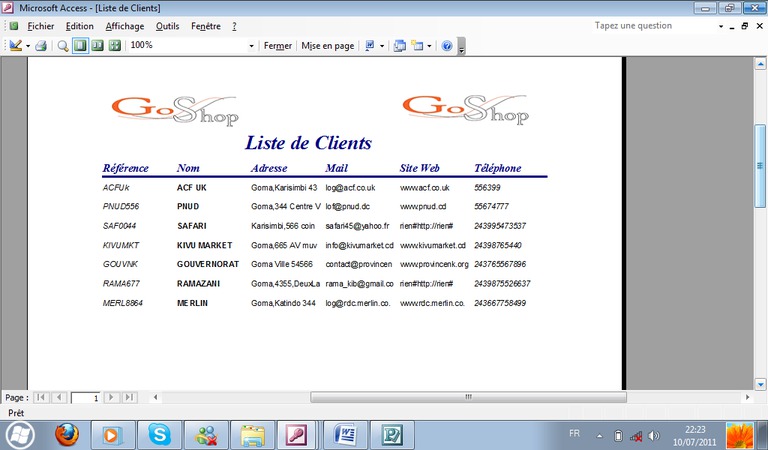
Task: Click Microsoft Access taskbar icon
Action: tap(297, 435)
